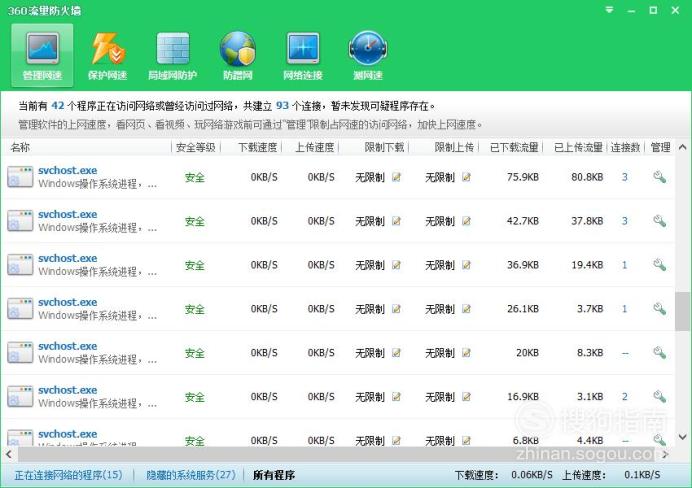Click the program icon of the 26.1KB svchost.exe row
Image resolution: width=692 pixels, height=488 pixels.
(x=20, y=309)
